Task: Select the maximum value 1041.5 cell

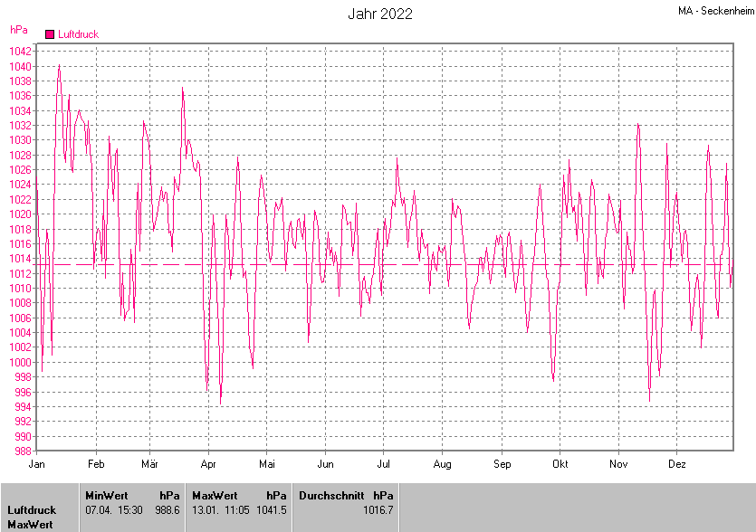Action: click(272, 510)
